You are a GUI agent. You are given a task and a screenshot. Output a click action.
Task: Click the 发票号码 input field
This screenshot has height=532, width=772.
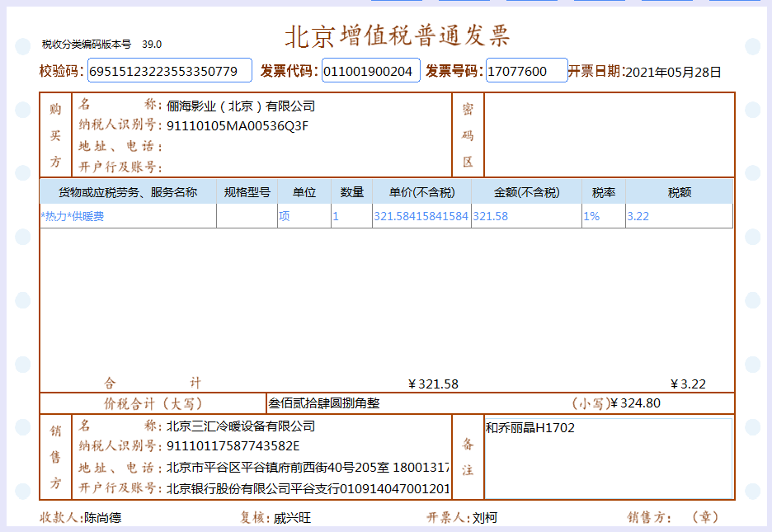pyautogui.click(x=527, y=70)
